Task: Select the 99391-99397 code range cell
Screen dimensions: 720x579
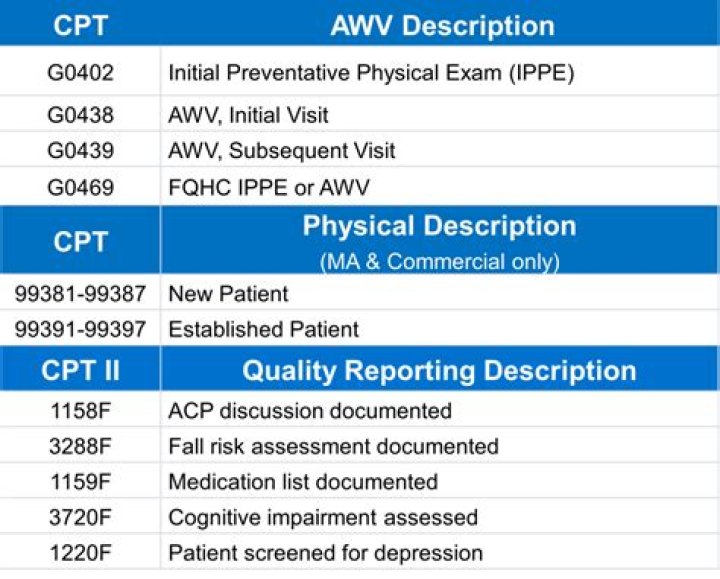Action: tap(80, 329)
